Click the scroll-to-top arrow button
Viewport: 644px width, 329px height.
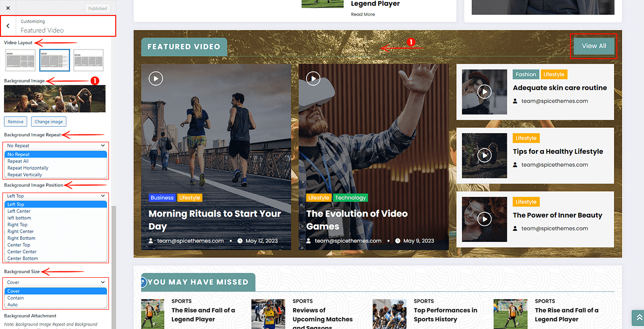click(639, 317)
